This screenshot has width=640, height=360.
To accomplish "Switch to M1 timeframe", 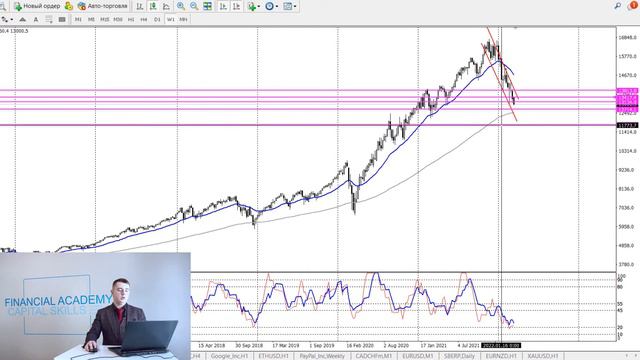I will pos(78,19).
